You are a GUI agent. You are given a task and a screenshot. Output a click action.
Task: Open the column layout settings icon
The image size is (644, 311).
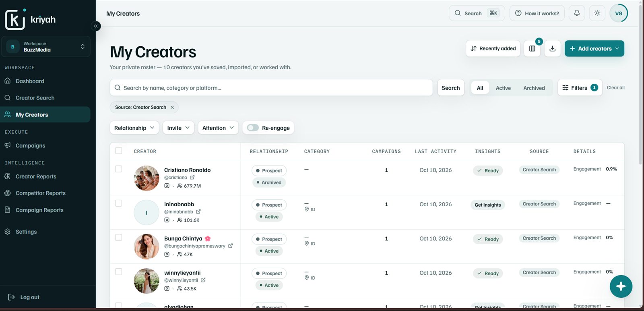(x=532, y=49)
